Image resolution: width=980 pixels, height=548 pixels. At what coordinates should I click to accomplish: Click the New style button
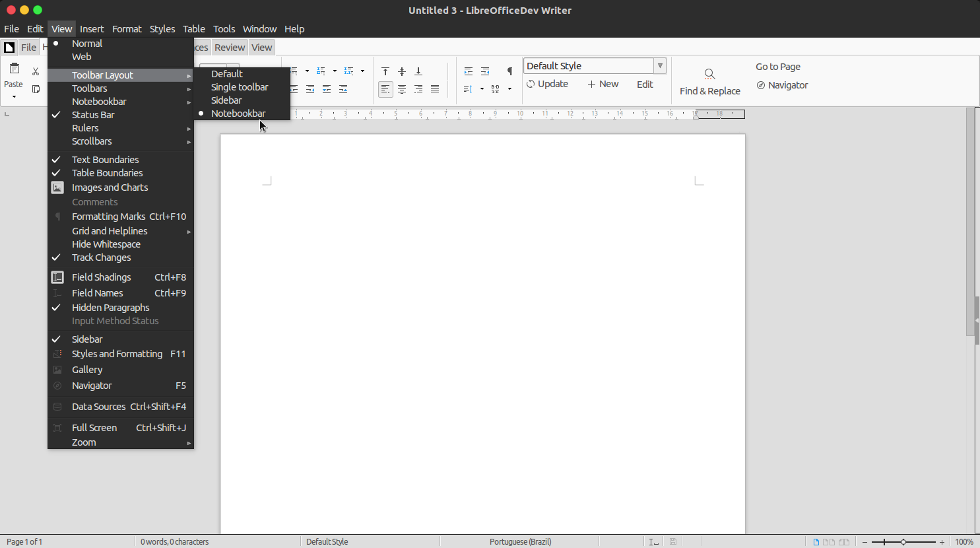click(x=603, y=84)
